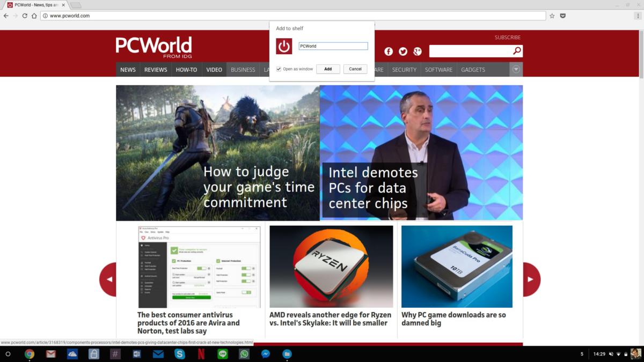Open the Chrome three-dot menu
644x362 pixels.
pos(637,16)
